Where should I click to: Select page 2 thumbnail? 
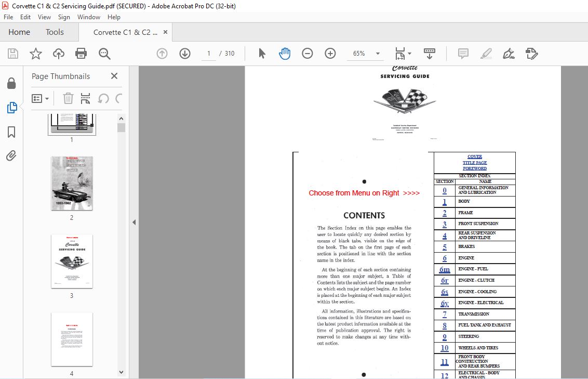coord(72,183)
